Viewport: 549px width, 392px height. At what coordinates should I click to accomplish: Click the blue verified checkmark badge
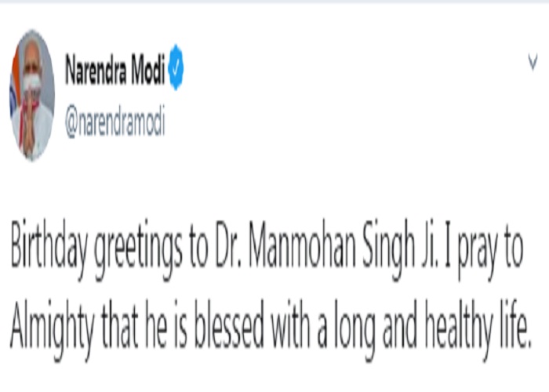[176, 67]
